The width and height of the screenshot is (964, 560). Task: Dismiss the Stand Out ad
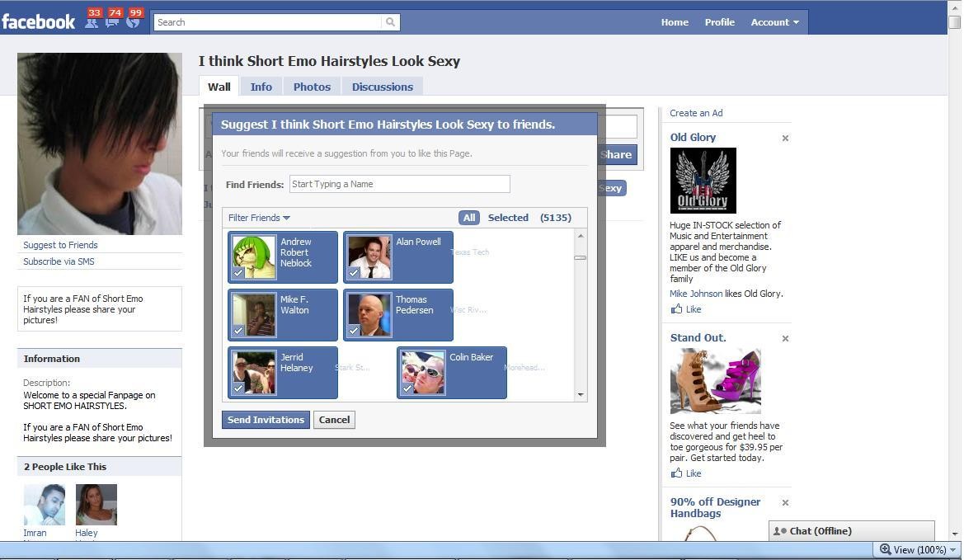785,339
